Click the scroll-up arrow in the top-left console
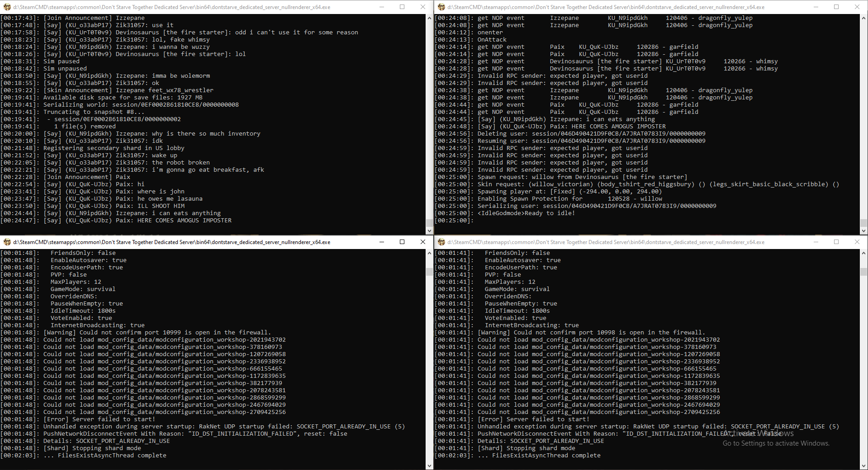The height and width of the screenshot is (470, 868). coord(430,18)
